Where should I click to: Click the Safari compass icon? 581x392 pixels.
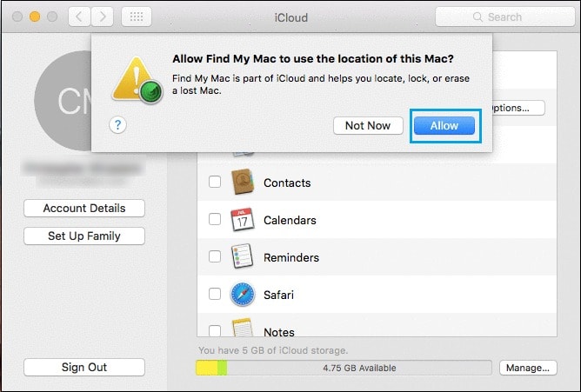(242, 295)
